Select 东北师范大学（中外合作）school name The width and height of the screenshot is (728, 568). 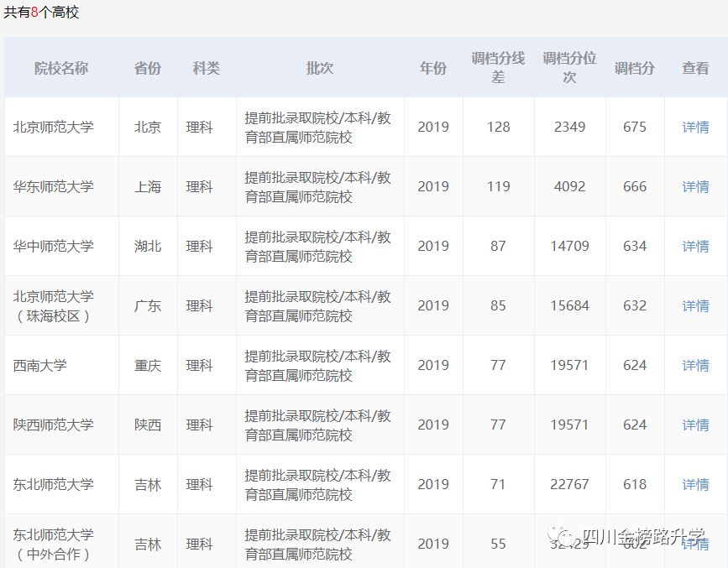click(x=54, y=544)
